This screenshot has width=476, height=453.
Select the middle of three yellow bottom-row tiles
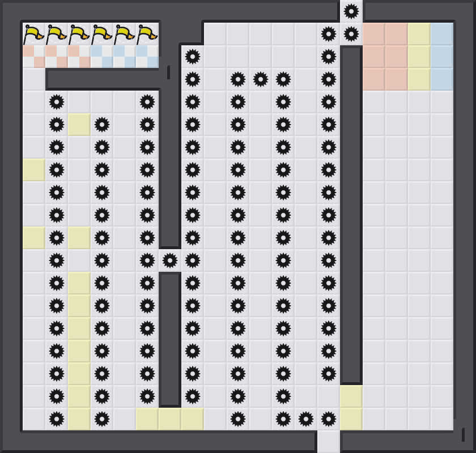coord(170,419)
